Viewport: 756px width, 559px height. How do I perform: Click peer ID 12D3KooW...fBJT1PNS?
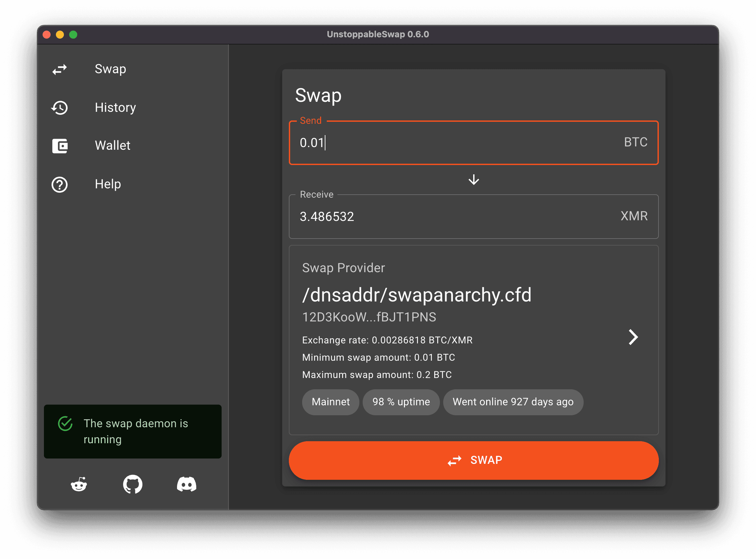coord(369,317)
